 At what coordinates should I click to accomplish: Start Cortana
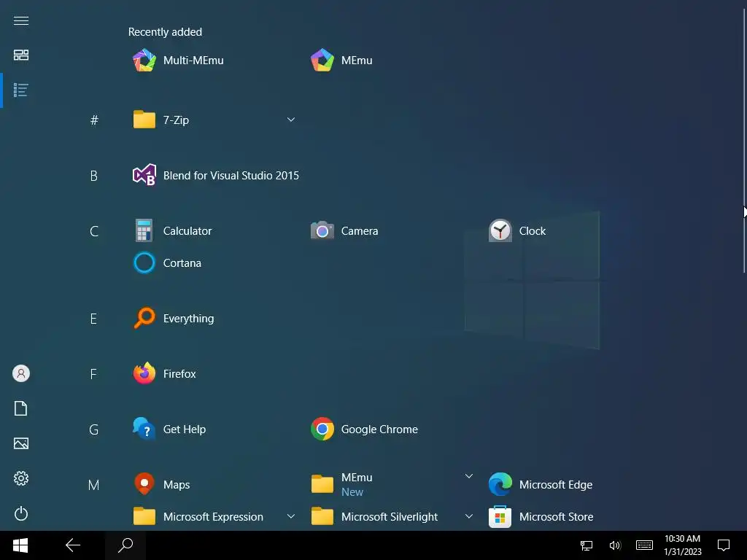pos(167,262)
